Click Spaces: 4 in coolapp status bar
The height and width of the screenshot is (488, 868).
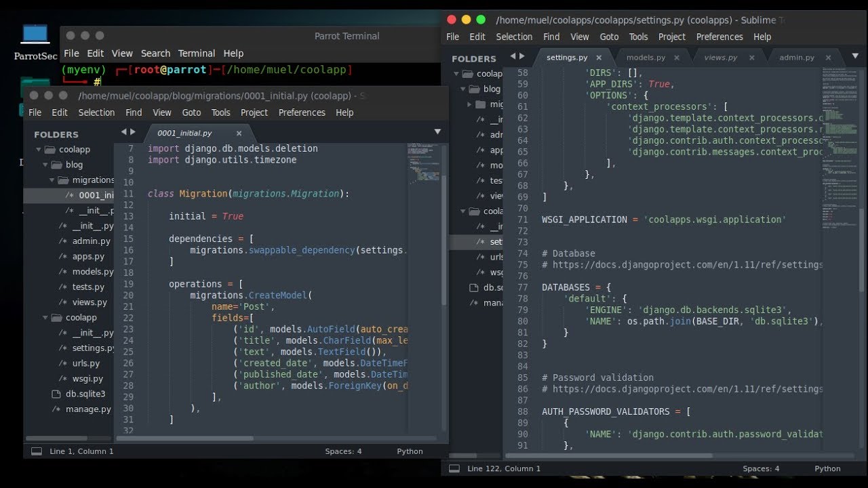[x=343, y=451]
